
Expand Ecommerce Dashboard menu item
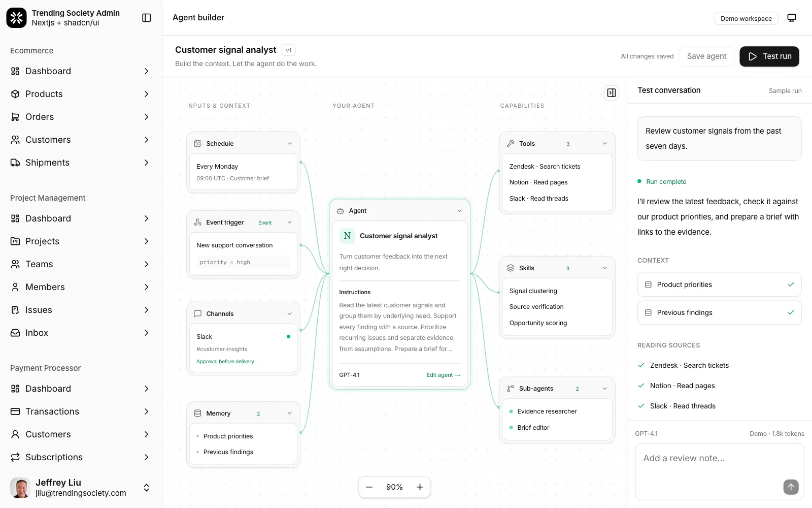(x=81, y=71)
